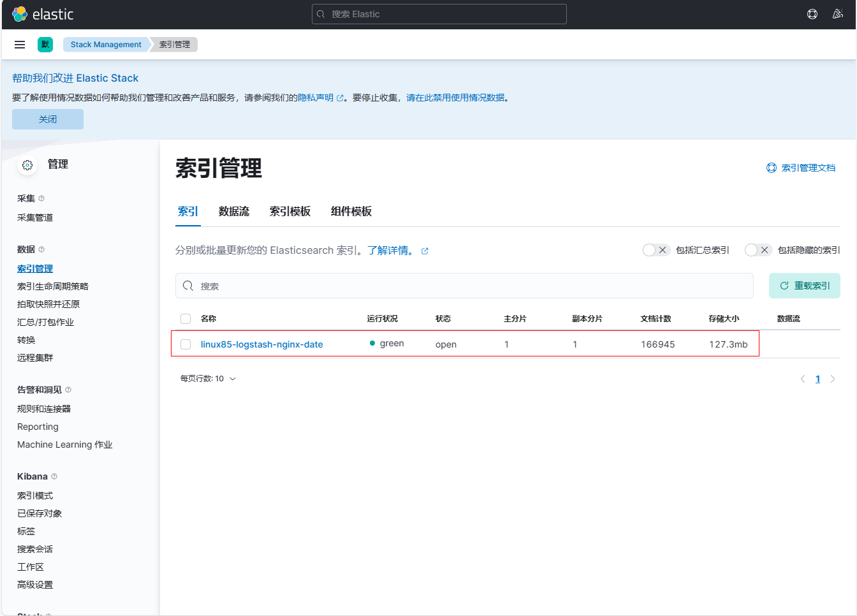Image resolution: width=857 pixels, height=616 pixels.
Task: Check the linux85-logstash-nginx-date row checkbox
Action: click(x=186, y=344)
